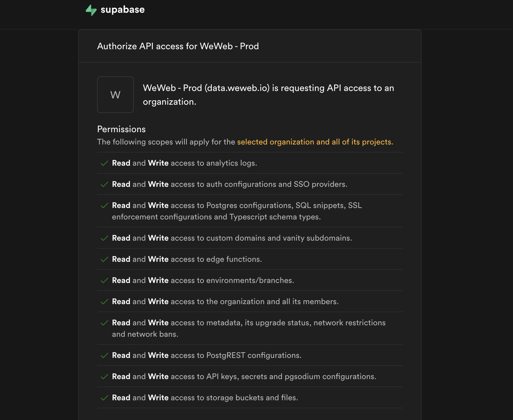Click the divider under analytics logs row

click(x=250, y=174)
